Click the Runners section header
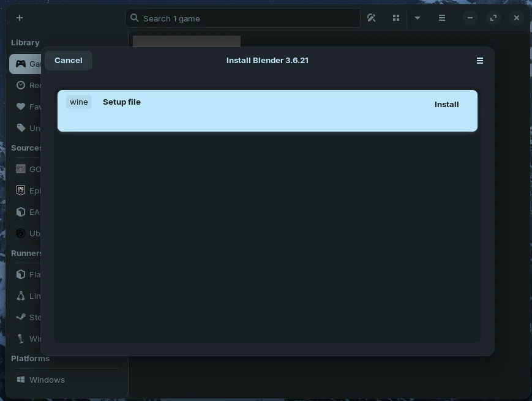Image resolution: width=532 pixels, height=401 pixels. pos(26,253)
